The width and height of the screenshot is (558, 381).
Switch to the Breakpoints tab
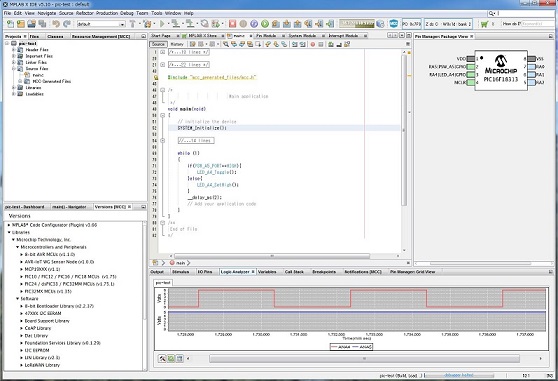[324, 272]
